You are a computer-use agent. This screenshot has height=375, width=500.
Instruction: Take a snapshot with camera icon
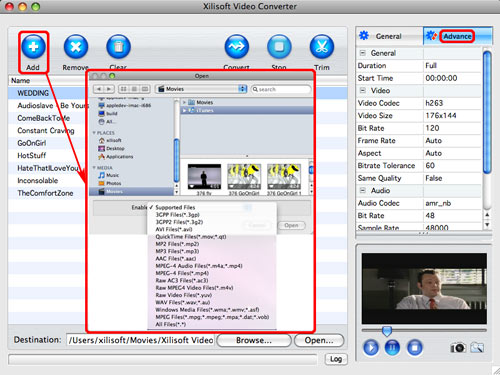458,348
